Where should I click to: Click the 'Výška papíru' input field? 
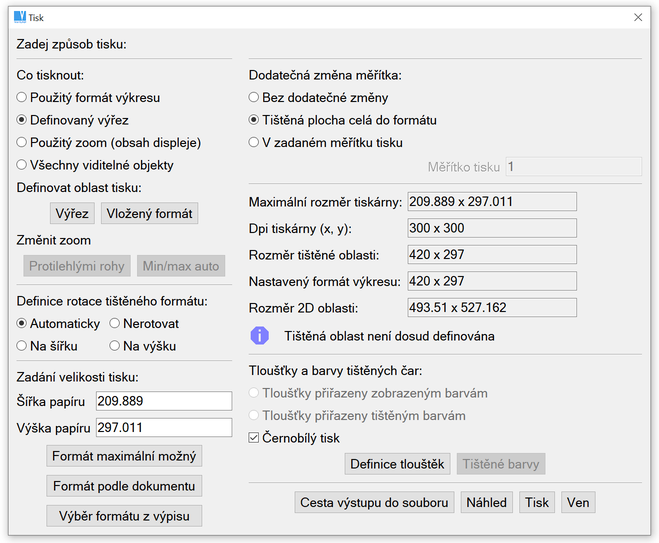[163, 428]
